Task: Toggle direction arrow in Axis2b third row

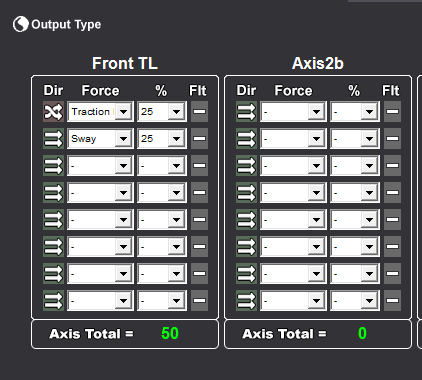Action: pos(246,166)
